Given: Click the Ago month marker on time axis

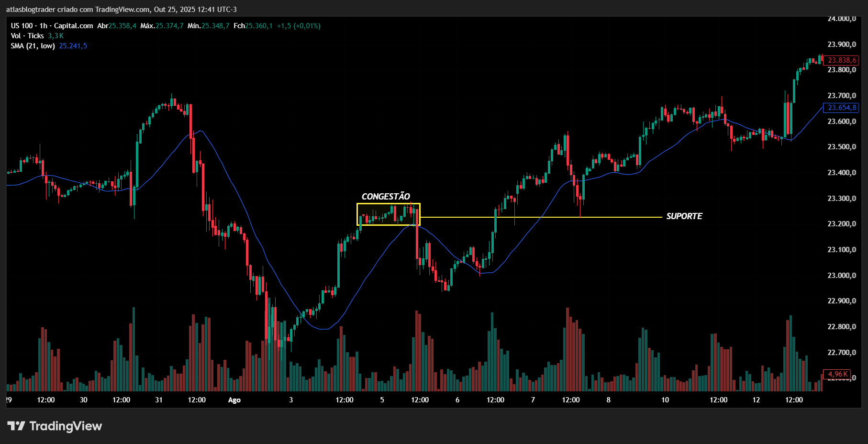Looking at the screenshot, I should point(234,400).
